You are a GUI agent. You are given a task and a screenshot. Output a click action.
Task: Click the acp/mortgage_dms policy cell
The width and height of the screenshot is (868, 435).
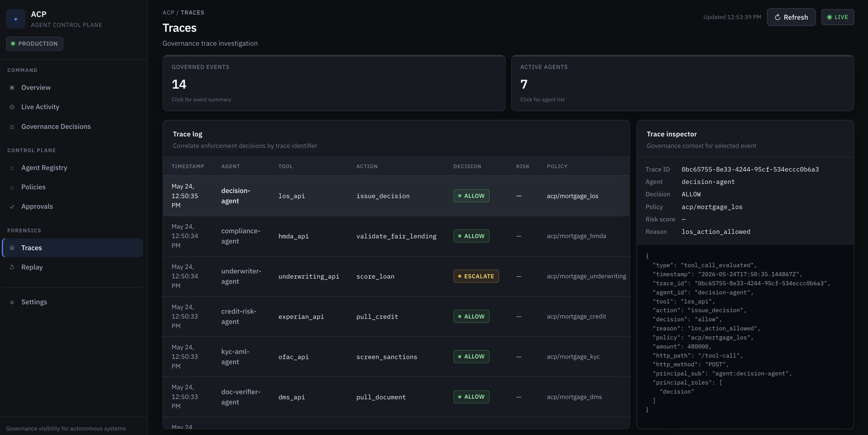[574, 397]
